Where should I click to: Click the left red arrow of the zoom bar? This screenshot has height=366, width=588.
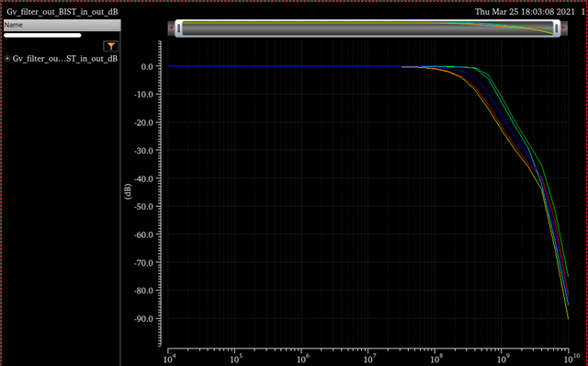pyautogui.click(x=171, y=28)
